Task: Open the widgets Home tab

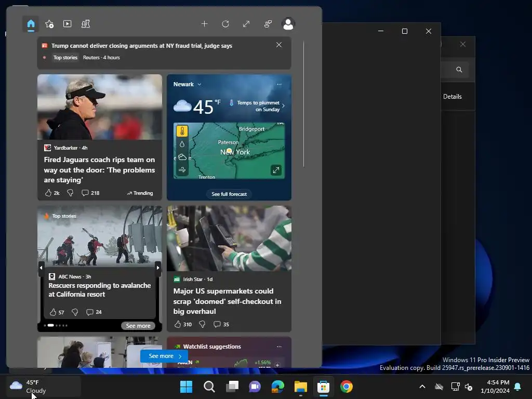Action: pos(31,24)
